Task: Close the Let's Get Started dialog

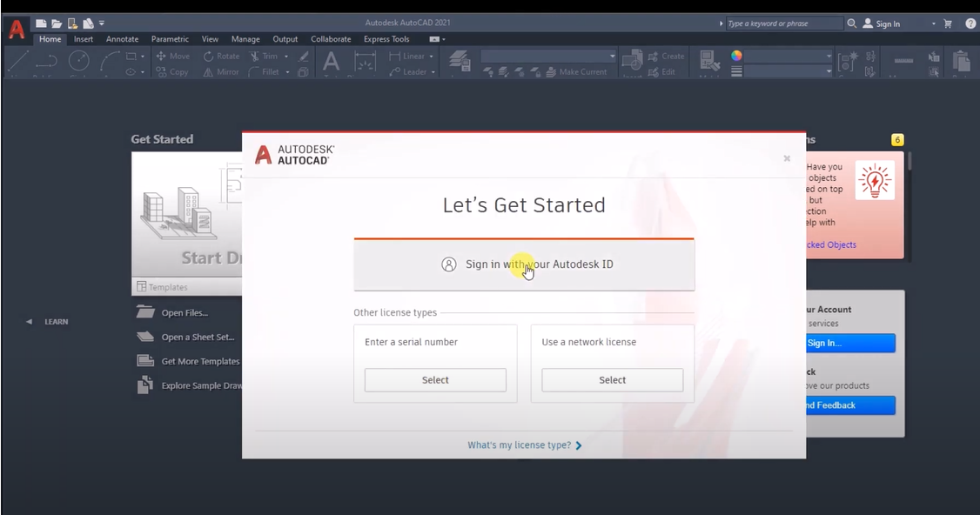Action: [x=787, y=158]
